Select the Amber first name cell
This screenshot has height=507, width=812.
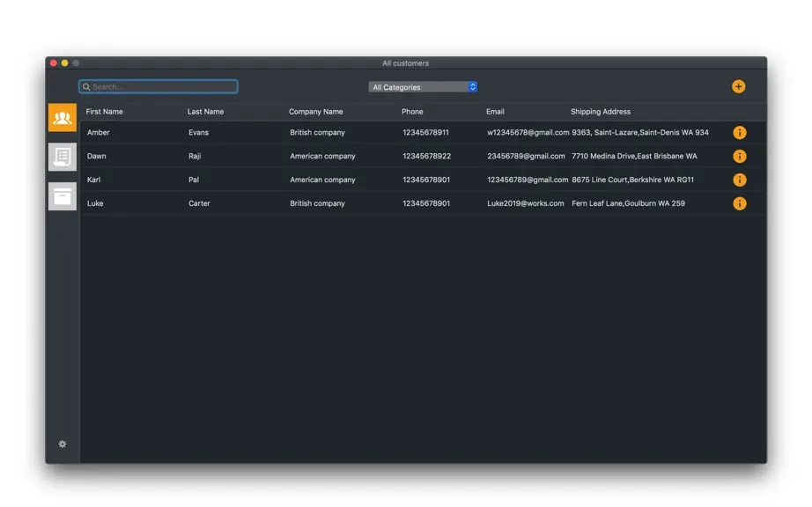click(99, 132)
